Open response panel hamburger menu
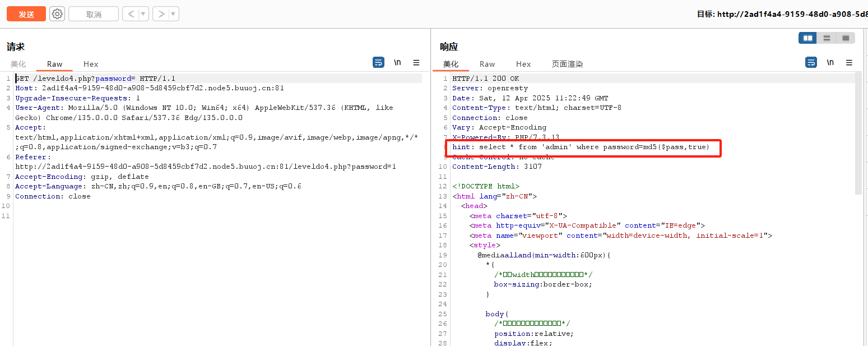This screenshot has width=868, height=346. tap(849, 62)
